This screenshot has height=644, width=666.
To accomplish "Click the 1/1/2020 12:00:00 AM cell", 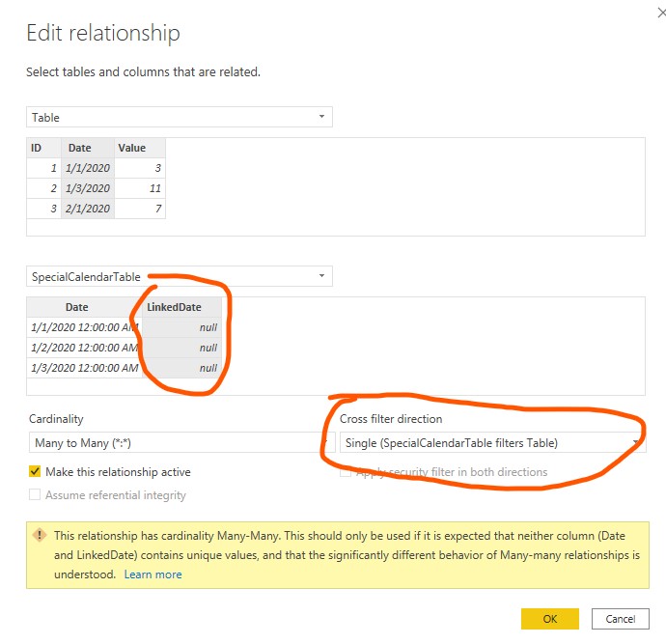I will pos(85,327).
